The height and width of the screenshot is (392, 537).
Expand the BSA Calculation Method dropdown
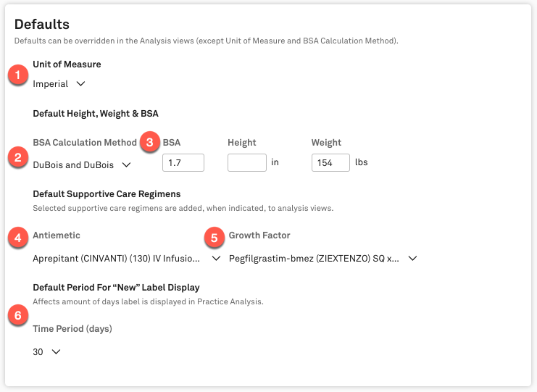pos(81,164)
